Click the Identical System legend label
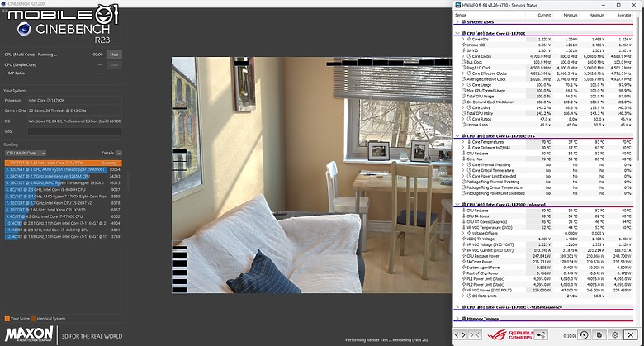644x346 pixels. pos(51,319)
